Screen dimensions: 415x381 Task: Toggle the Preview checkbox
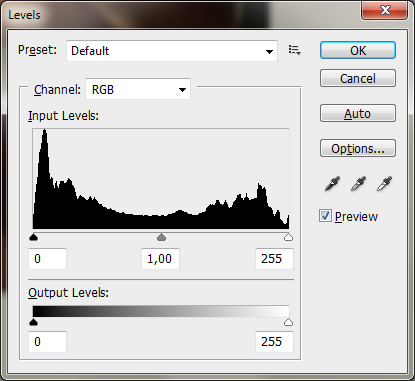pyautogui.click(x=325, y=216)
